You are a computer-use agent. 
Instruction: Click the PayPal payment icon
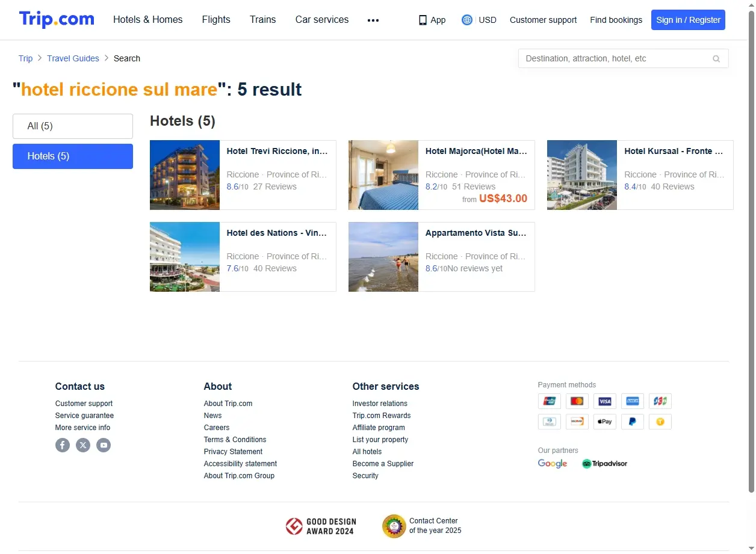pos(633,422)
